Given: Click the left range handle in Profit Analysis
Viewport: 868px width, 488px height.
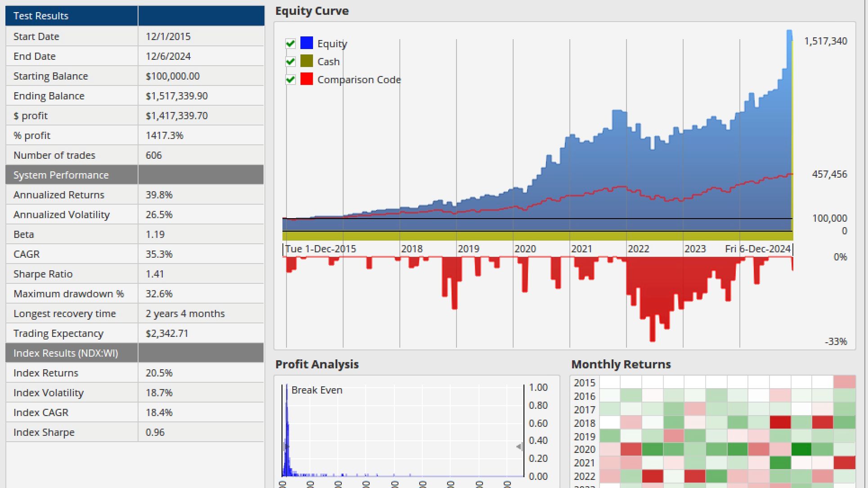Looking at the screenshot, I should (x=285, y=447).
